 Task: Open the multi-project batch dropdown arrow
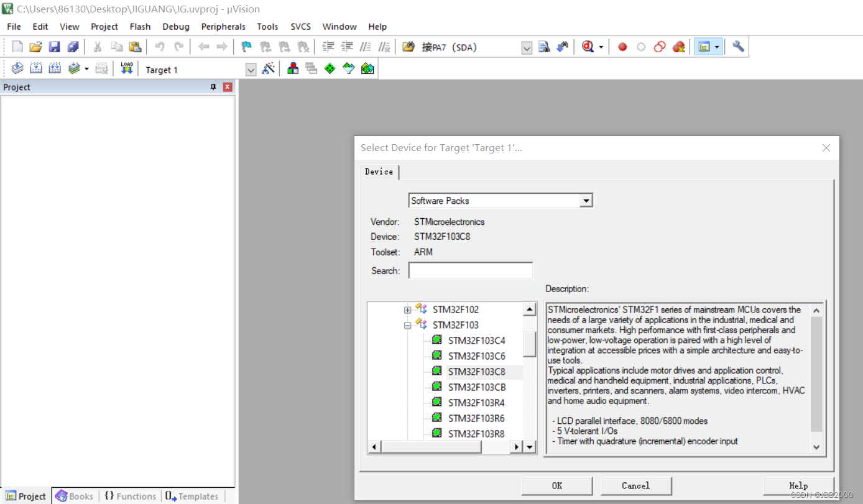pyautogui.click(x=86, y=69)
